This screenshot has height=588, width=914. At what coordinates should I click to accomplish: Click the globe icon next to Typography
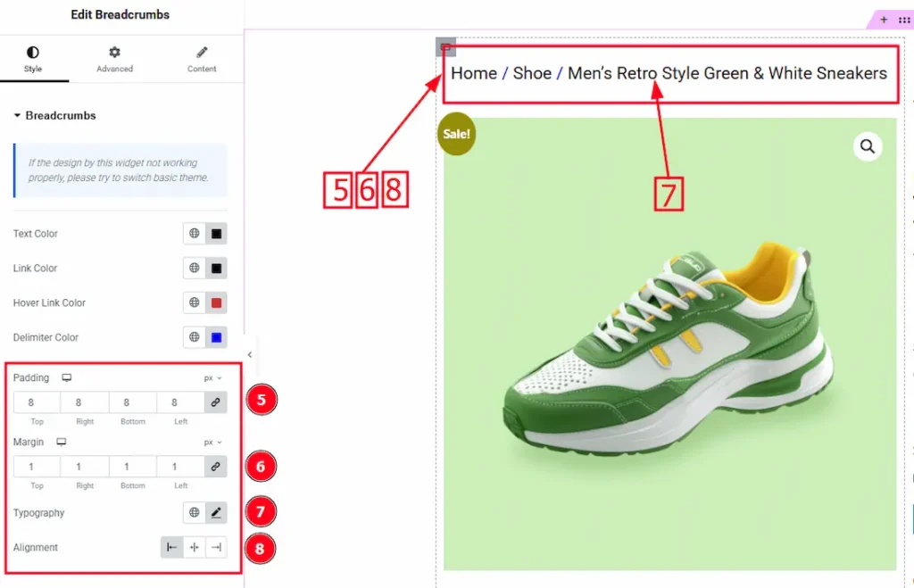[x=194, y=513]
